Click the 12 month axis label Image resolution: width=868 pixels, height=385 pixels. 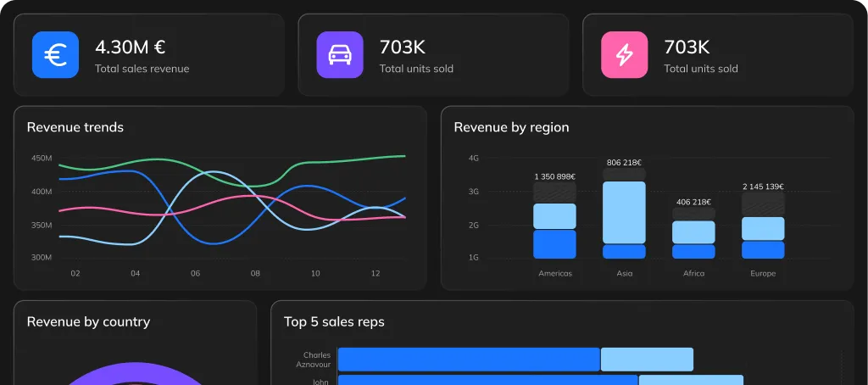click(x=376, y=274)
